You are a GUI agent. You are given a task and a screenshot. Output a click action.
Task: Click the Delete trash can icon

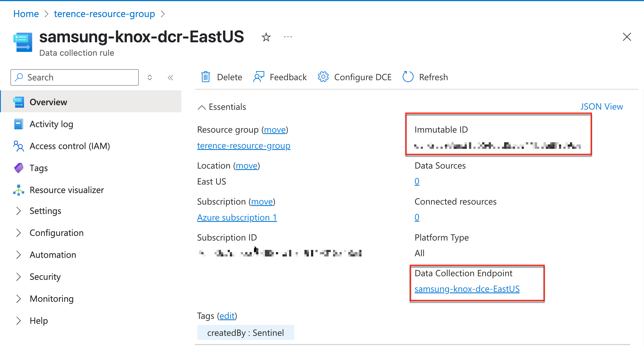(205, 77)
